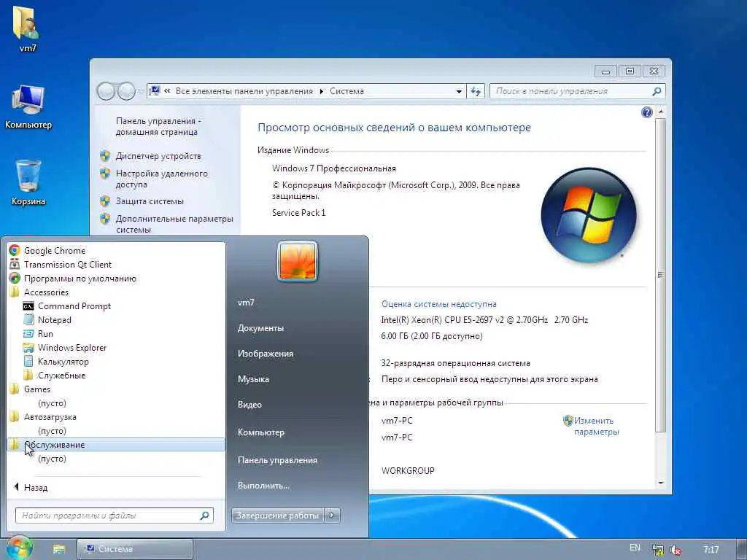Select the Компьютер desktop icon
This screenshot has width=747, height=560.
point(28,107)
